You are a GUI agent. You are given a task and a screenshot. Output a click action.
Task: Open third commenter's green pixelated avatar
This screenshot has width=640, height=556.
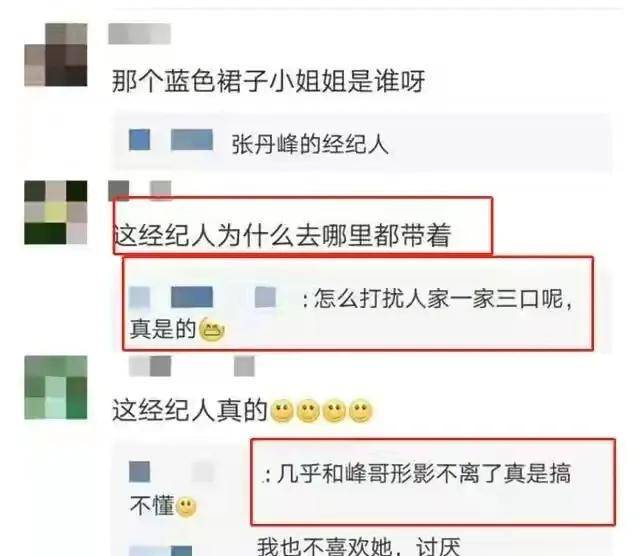coord(56,387)
